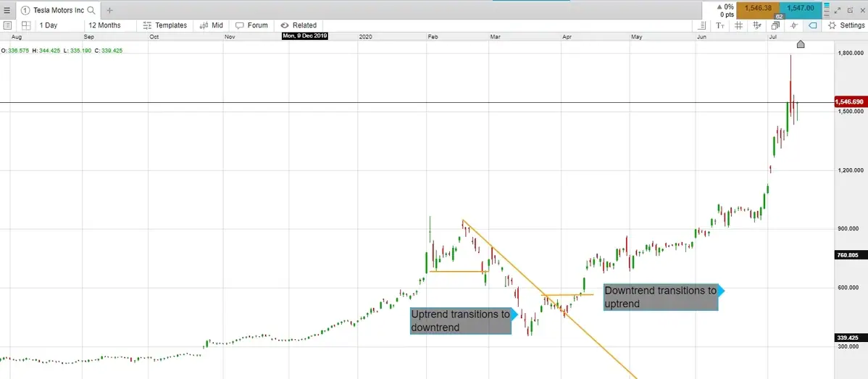Select the Tesla Motors Inc tab
The height and width of the screenshot is (379, 868).
click(x=58, y=10)
